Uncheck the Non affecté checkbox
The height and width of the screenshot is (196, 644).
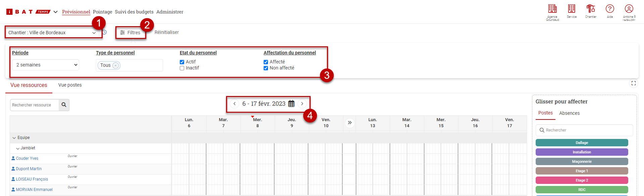[266, 68]
